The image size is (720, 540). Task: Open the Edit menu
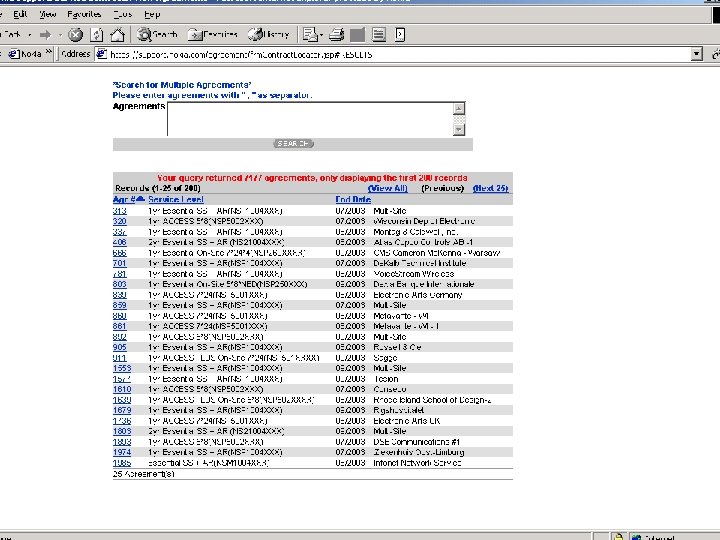pyautogui.click(x=20, y=14)
